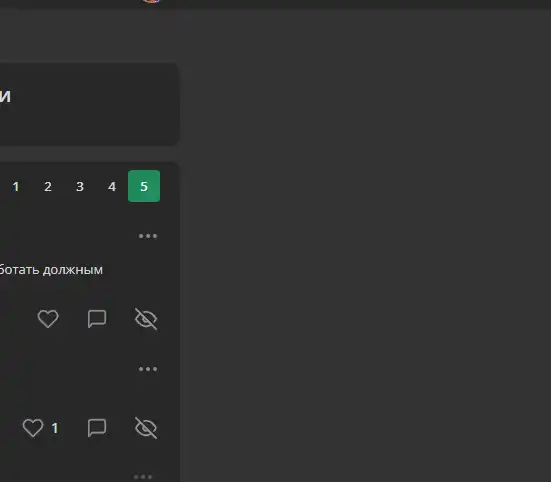This screenshot has width=551, height=482.
Task: Click the rounded heading card above the pagination
Action: pyautogui.click(x=89, y=104)
